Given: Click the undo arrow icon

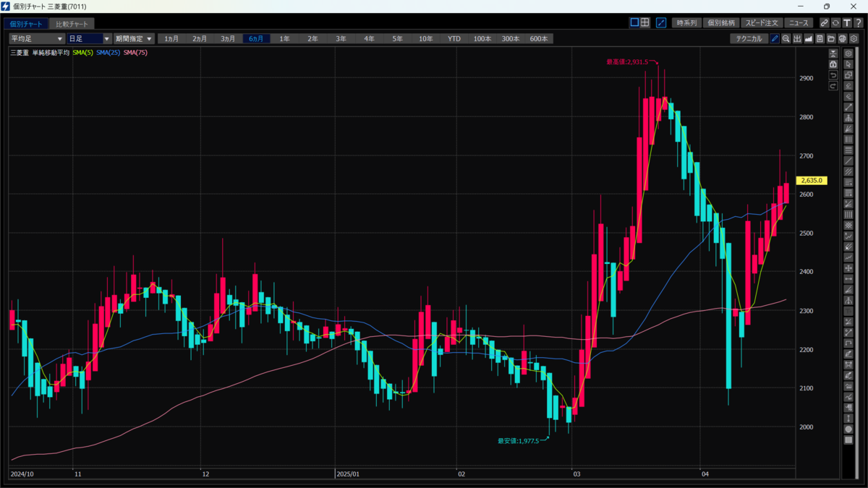Looking at the screenshot, I should click(x=833, y=75).
